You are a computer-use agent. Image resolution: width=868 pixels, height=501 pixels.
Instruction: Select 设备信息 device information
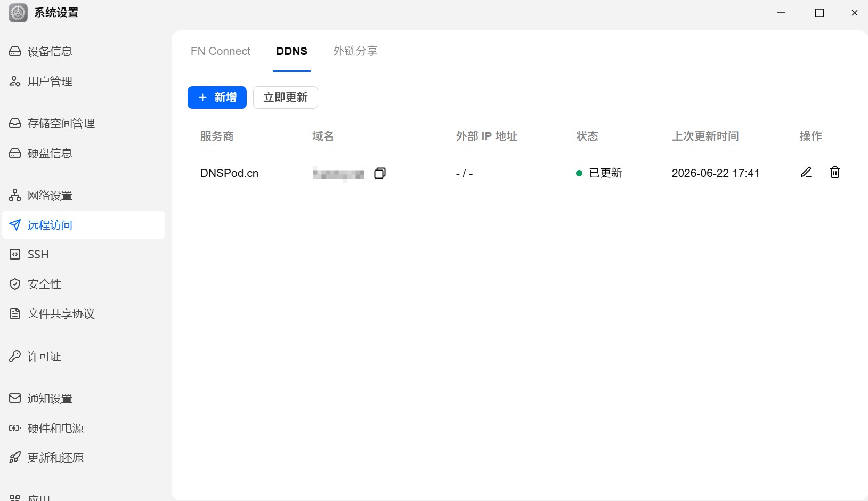point(84,51)
